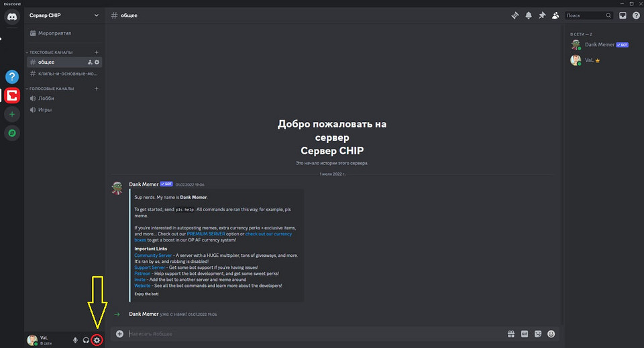Mute the microphone

pyautogui.click(x=75, y=340)
